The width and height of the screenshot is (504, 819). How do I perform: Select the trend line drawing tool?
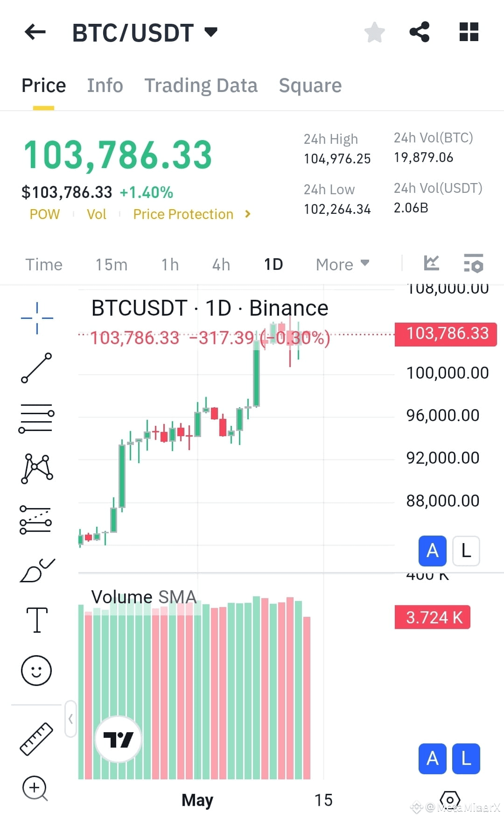click(x=36, y=368)
